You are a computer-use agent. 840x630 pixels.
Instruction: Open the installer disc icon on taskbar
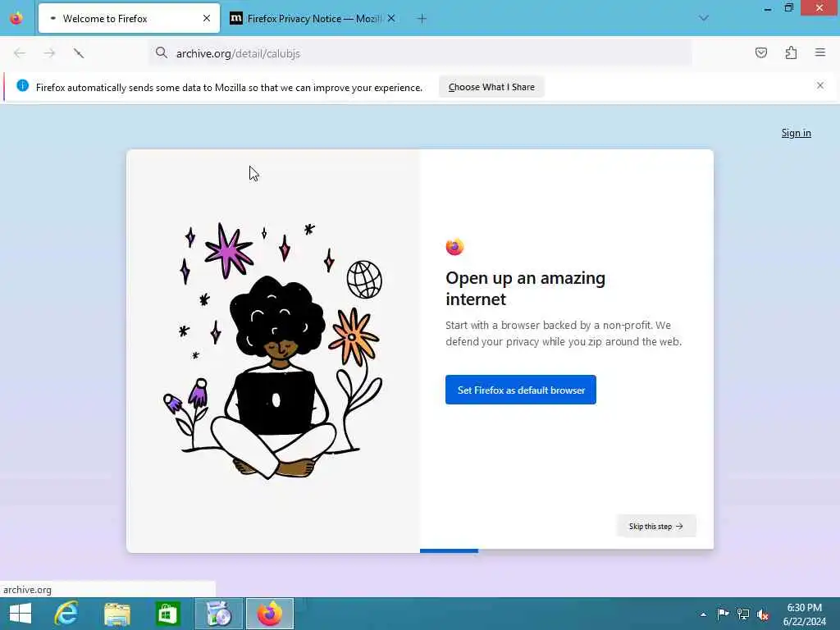[x=218, y=614]
